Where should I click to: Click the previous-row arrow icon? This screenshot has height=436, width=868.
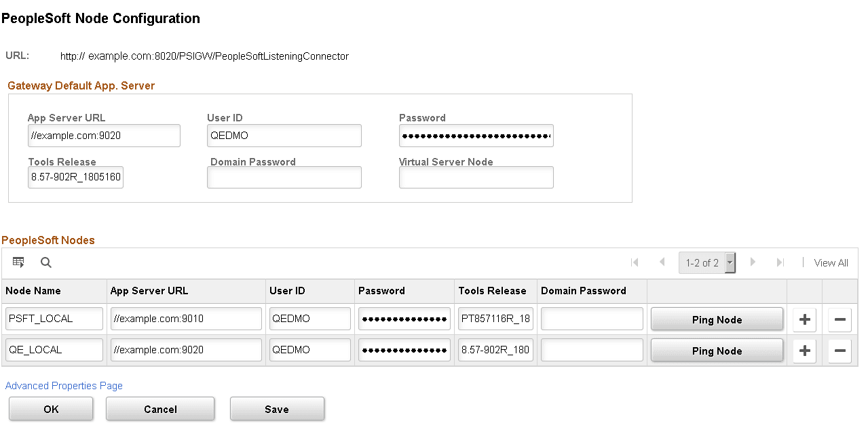pos(662,262)
